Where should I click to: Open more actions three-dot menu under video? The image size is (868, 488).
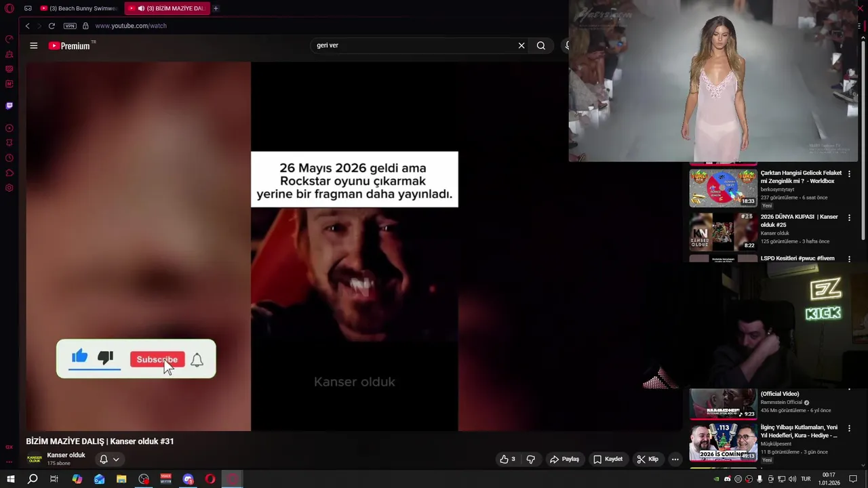tap(675, 460)
